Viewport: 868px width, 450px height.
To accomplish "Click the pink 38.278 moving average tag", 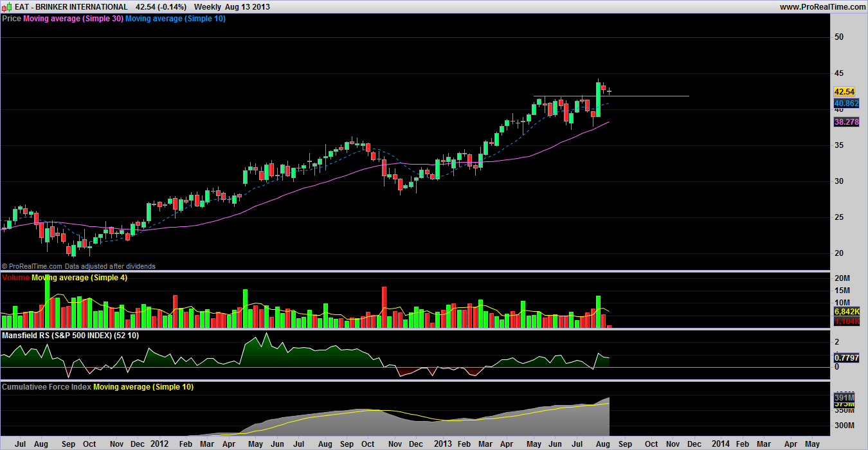I will pyautogui.click(x=846, y=122).
